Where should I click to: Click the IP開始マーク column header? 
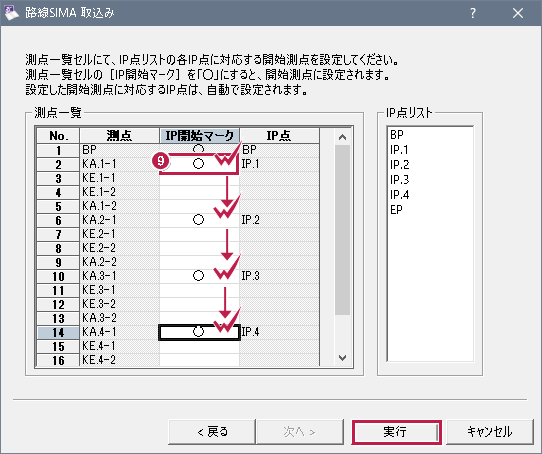tap(199, 136)
